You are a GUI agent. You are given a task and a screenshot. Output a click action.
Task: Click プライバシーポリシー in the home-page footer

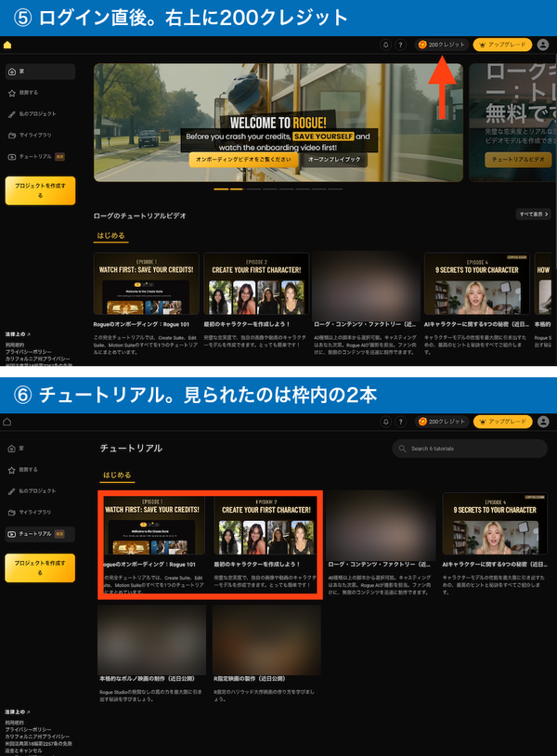point(28,352)
